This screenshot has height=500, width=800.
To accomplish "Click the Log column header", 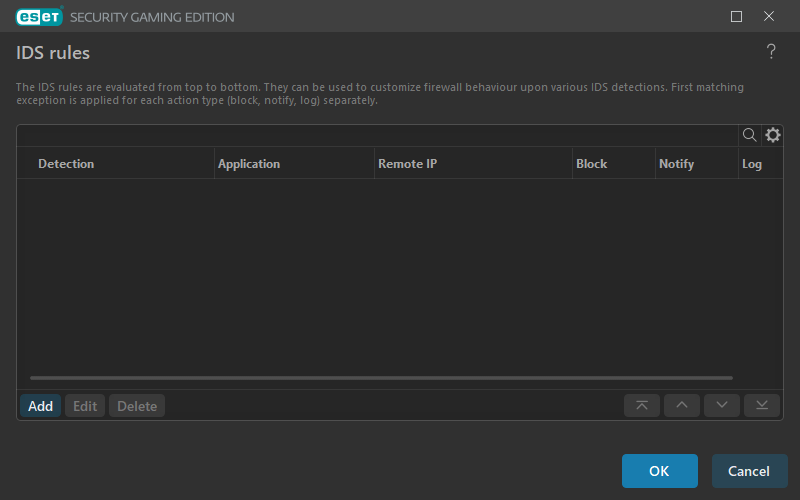I will coord(760,164).
